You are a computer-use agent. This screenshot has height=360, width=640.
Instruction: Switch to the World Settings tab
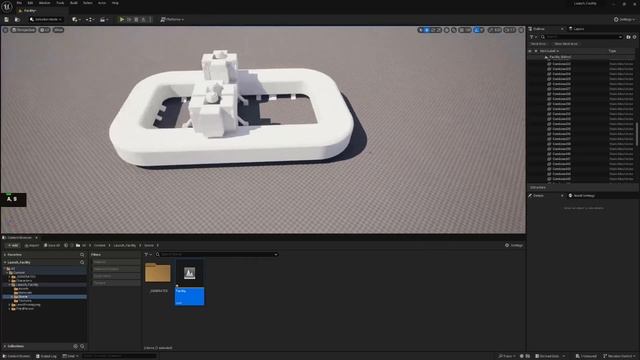582,196
